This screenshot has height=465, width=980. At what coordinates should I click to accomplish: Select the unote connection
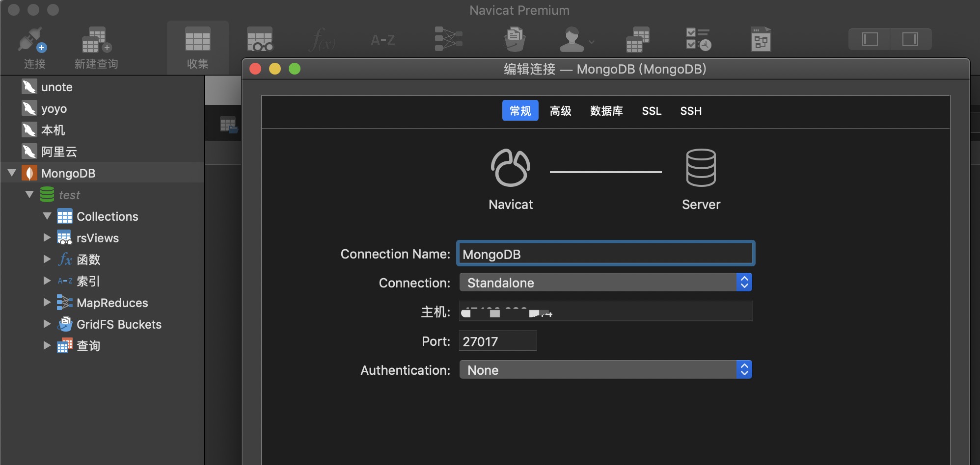(x=56, y=87)
